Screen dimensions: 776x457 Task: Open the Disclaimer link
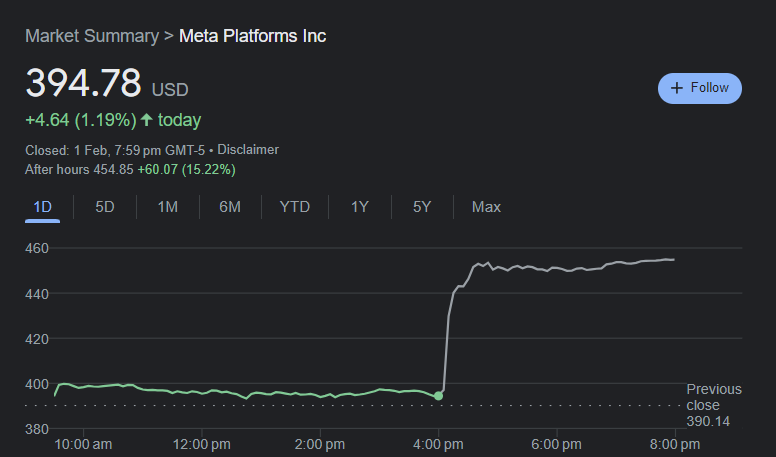(248, 150)
